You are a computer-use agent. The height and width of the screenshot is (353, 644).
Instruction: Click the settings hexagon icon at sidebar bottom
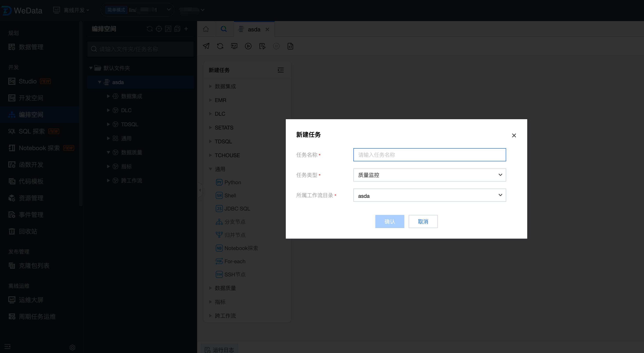click(72, 347)
